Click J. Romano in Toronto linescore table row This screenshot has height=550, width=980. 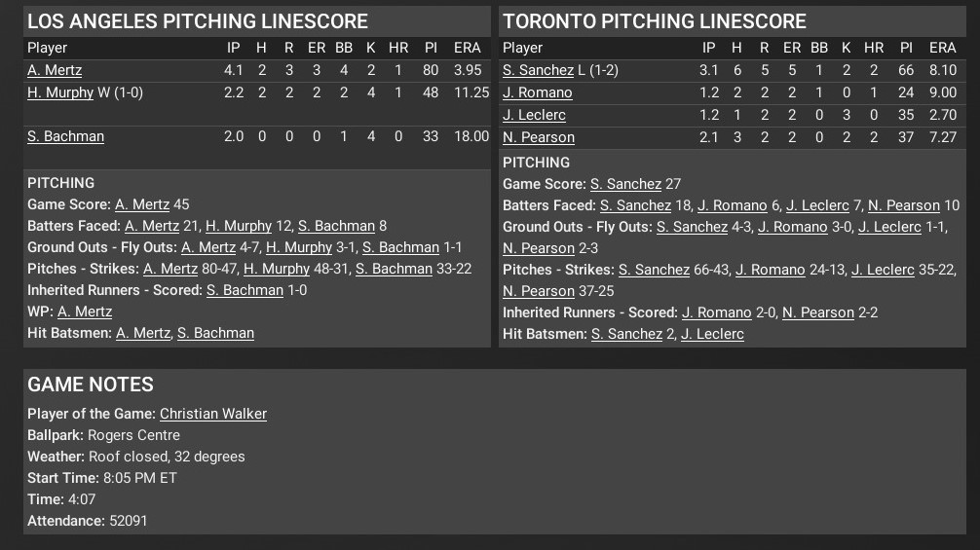tap(537, 92)
